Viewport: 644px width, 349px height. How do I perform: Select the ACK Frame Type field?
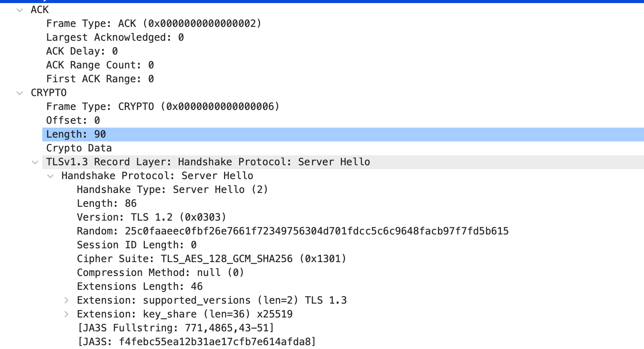(153, 24)
